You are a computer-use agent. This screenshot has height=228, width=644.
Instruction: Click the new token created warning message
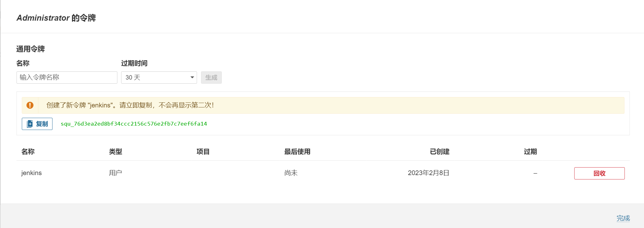pos(130,105)
